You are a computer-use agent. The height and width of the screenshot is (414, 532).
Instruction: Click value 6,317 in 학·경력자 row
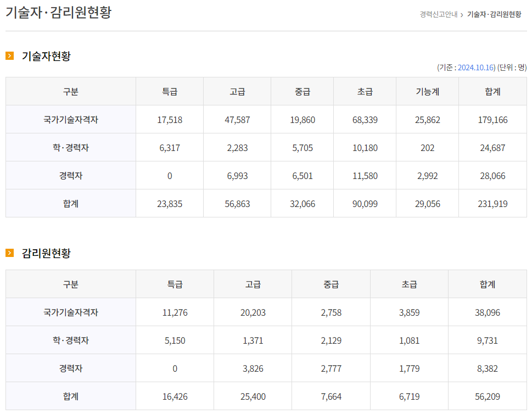170,148
